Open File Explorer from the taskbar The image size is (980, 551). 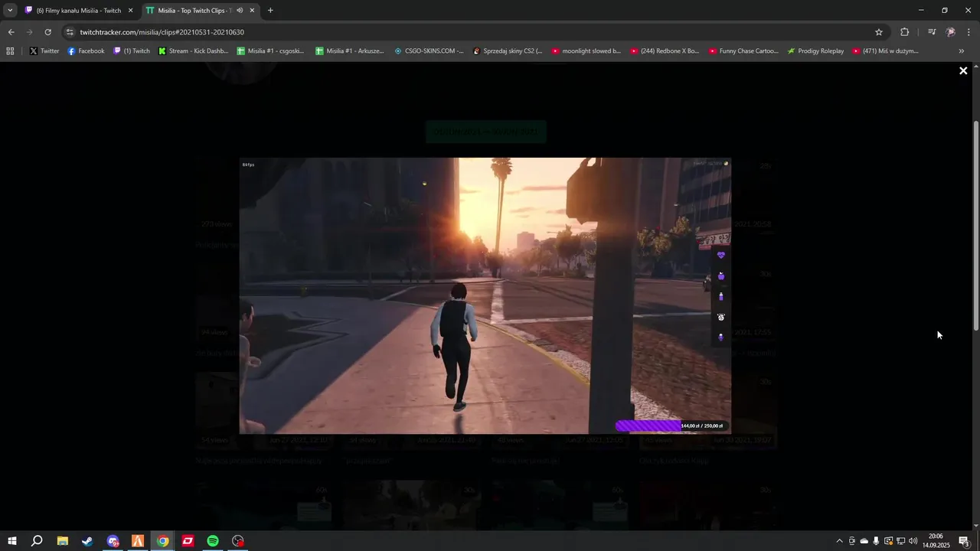pos(63,541)
